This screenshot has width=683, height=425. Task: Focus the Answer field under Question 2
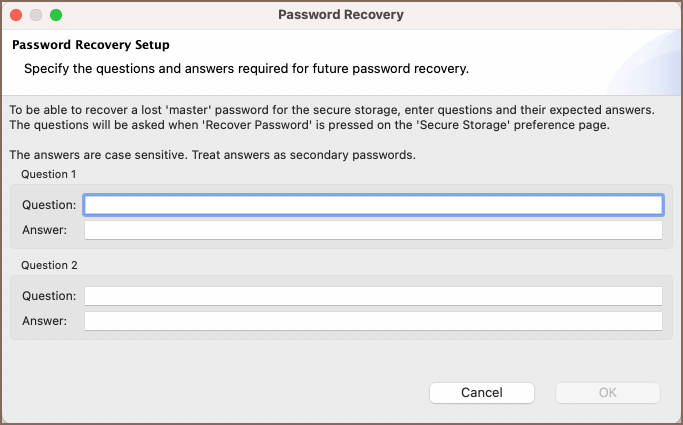pyautogui.click(x=373, y=321)
